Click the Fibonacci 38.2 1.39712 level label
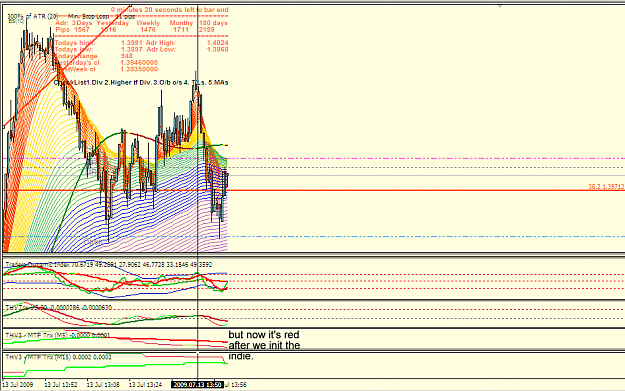 (606, 187)
